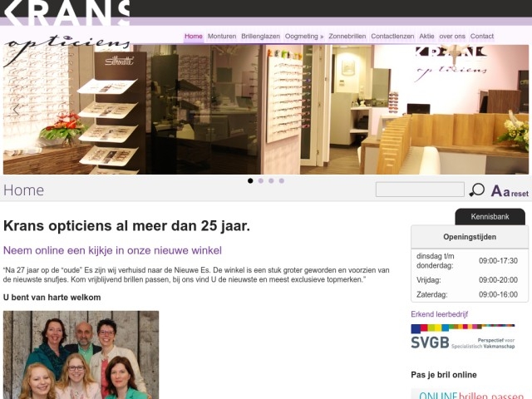This screenshot has width=532, height=399.
Task: Click the 'reset' font size link
Action: [520, 194]
